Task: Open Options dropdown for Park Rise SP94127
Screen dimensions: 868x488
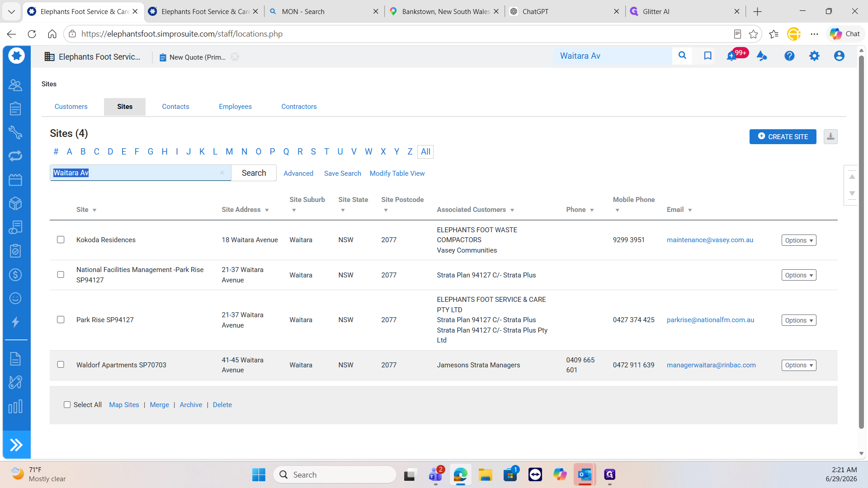Action: (799, 320)
